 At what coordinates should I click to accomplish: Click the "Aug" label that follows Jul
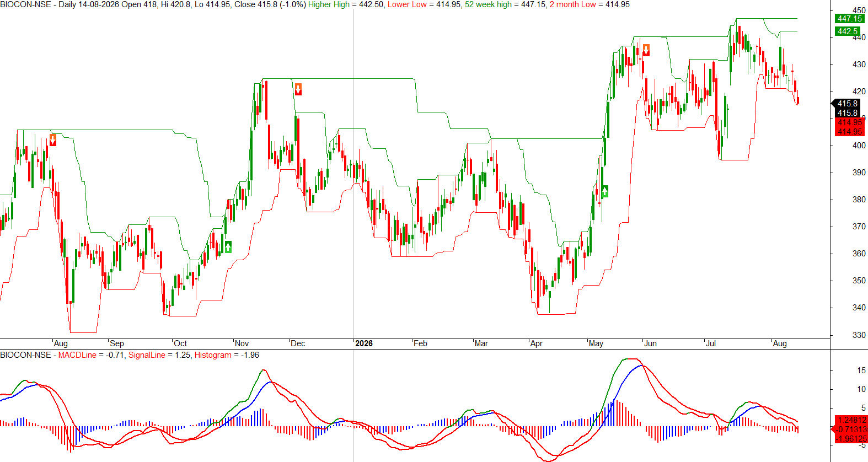point(780,343)
